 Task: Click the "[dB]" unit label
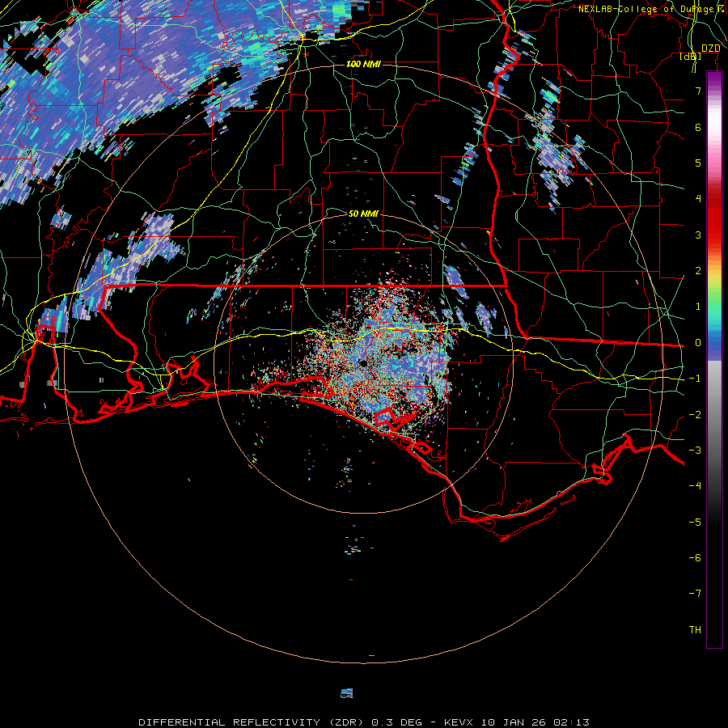pos(691,57)
